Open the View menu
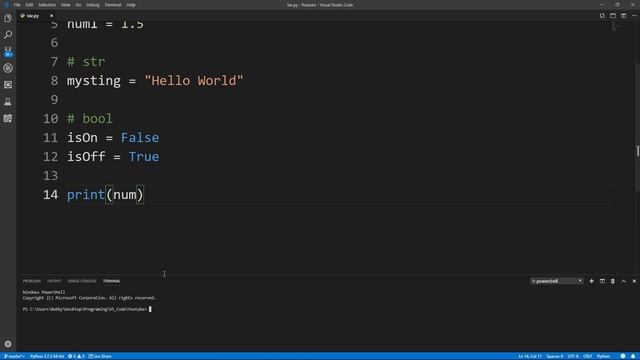This screenshot has width=640, height=360. click(x=65, y=5)
